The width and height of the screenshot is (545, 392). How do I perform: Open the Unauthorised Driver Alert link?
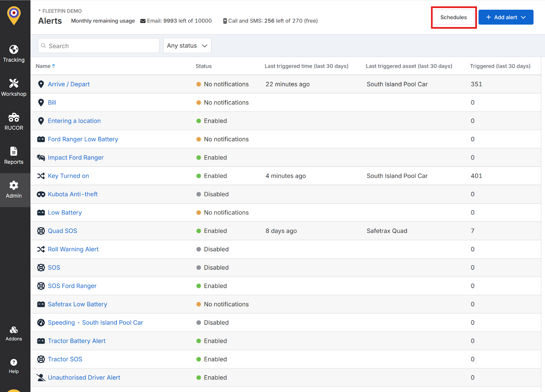click(x=84, y=378)
